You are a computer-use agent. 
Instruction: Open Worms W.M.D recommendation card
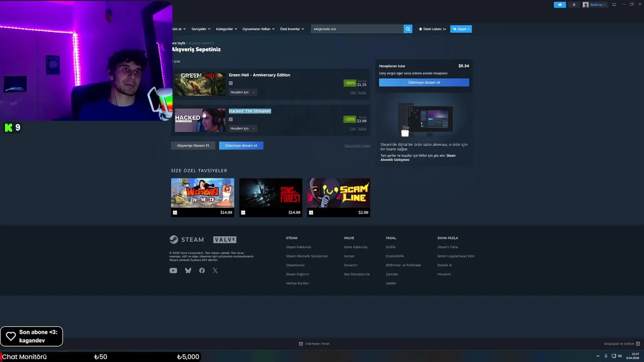(202, 198)
